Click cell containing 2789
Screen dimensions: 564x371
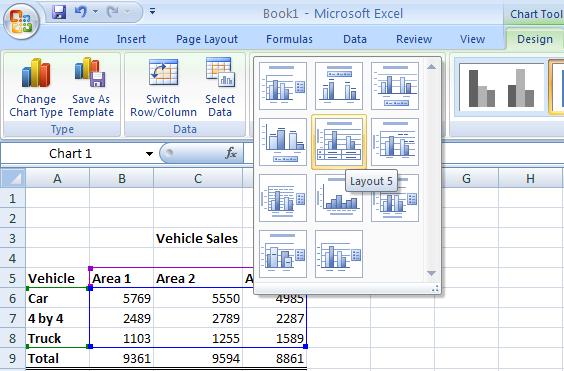tap(198, 318)
